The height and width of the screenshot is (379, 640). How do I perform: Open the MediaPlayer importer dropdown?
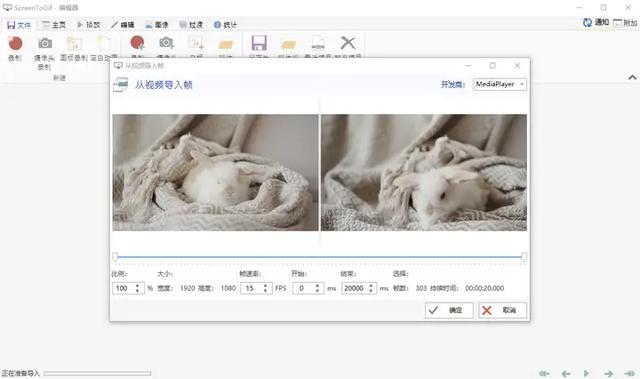[x=500, y=84]
